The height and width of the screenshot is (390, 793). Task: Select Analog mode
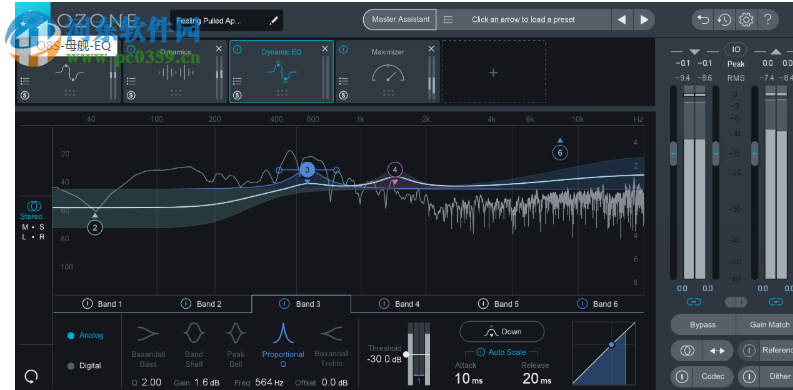pos(85,335)
